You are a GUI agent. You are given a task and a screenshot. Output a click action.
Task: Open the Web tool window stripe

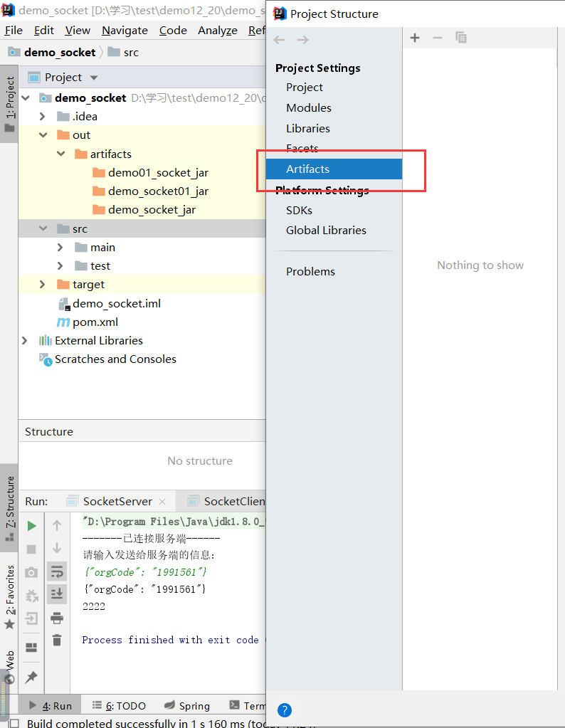click(x=9, y=667)
